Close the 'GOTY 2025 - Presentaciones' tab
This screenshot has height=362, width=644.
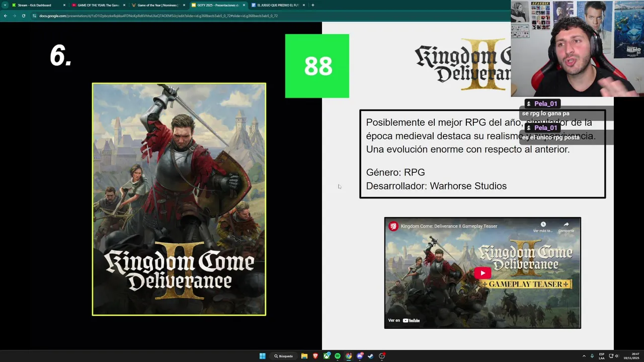coord(244,5)
